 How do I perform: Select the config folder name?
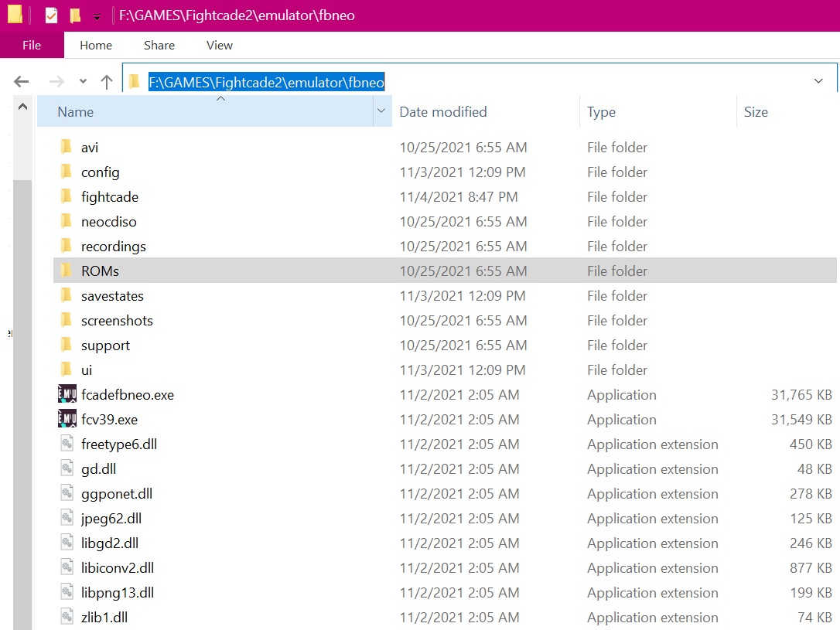(101, 172)
